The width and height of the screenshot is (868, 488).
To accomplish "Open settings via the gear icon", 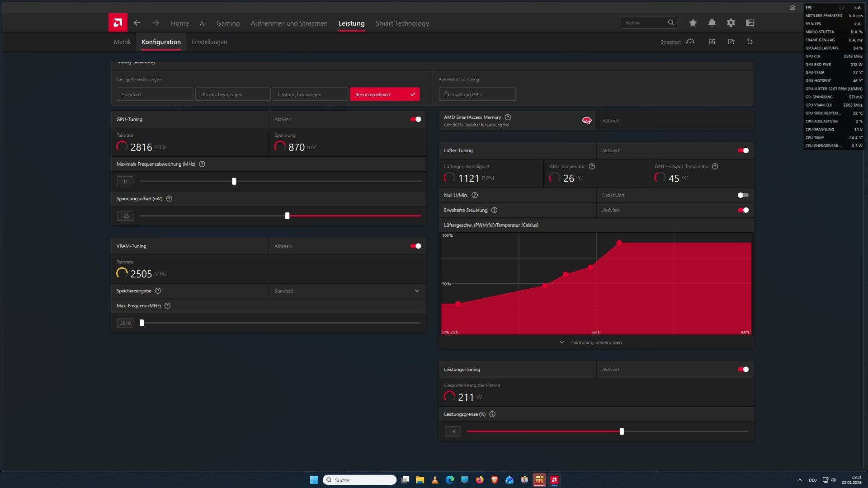I will tap(731, 23).
